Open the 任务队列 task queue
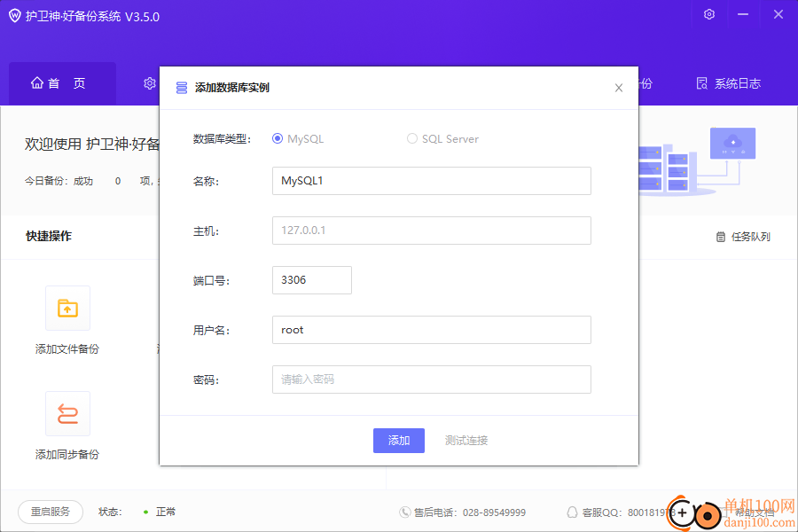This screenshot has height=532, width=798. (744, 237)
